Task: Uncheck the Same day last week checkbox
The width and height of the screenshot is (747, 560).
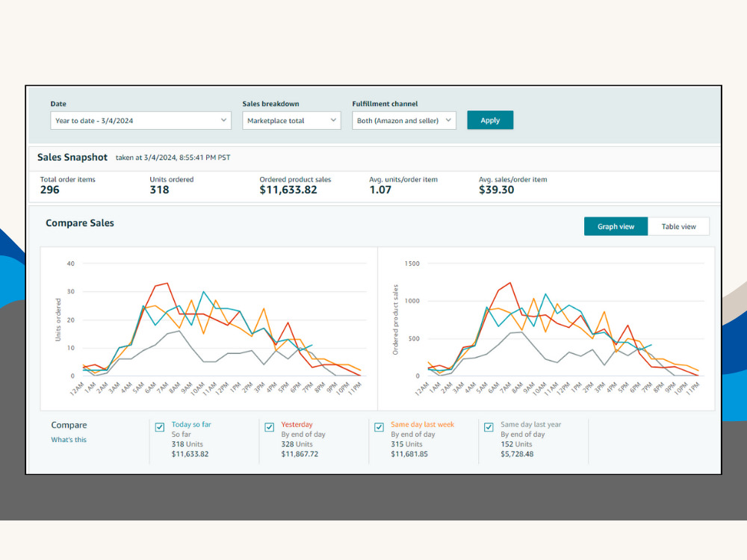Action: [379, 427]
